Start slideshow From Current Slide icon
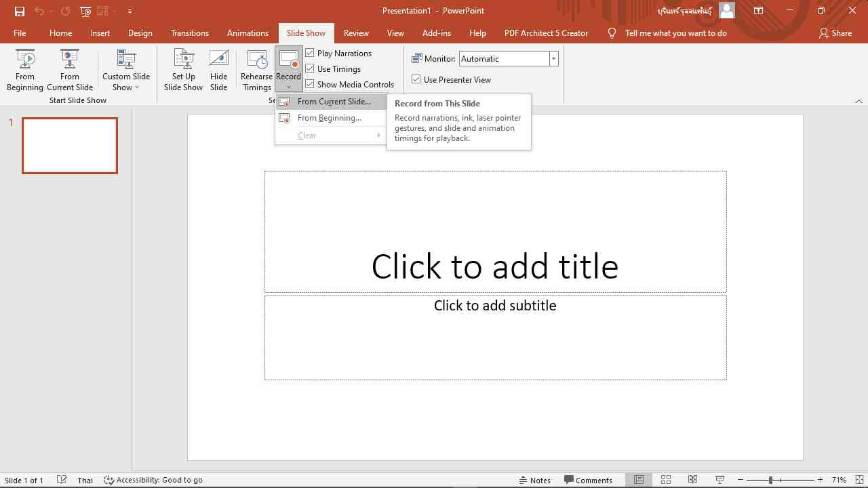This screenshot has height=488, width=868. (x=69, y=60)
